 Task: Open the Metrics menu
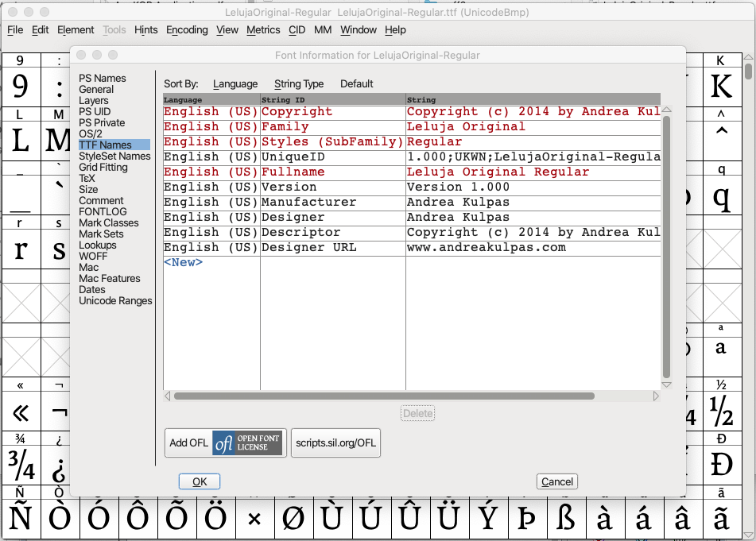pyautogui.click(x=263, y=30)
